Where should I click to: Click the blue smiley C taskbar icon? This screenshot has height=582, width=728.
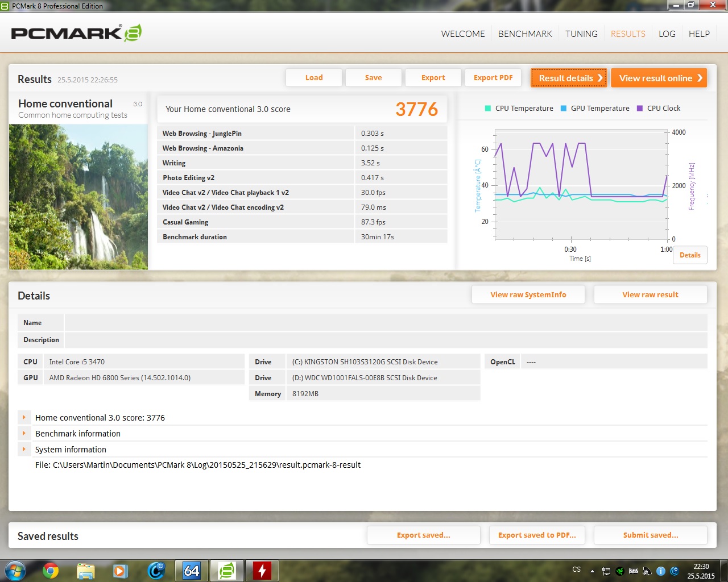coord(156,570)
